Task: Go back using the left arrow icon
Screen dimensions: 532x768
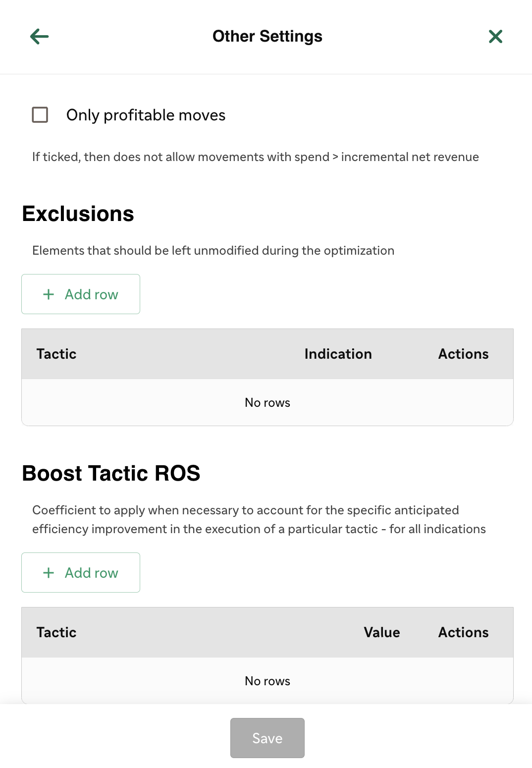Action: click(39, 36)
